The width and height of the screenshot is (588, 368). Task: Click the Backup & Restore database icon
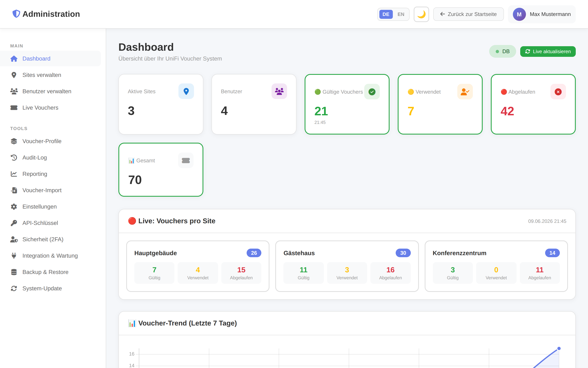[14, 272]
